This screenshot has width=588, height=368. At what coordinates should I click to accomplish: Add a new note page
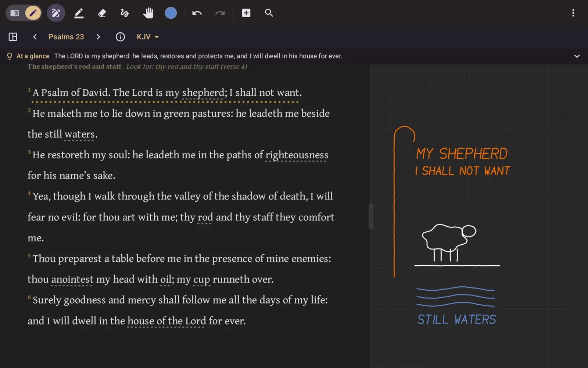coord(246,13)
